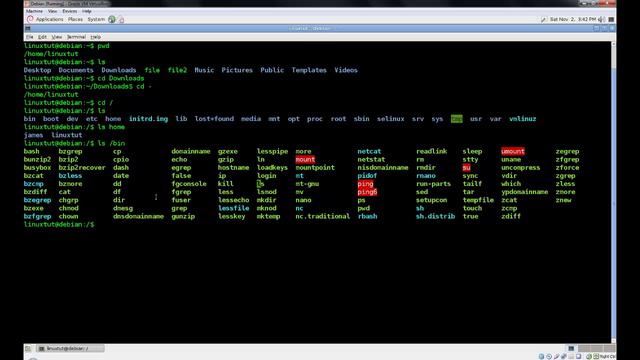
Task: Click the window list icon at panel far right
Action: tap(611, 19)
